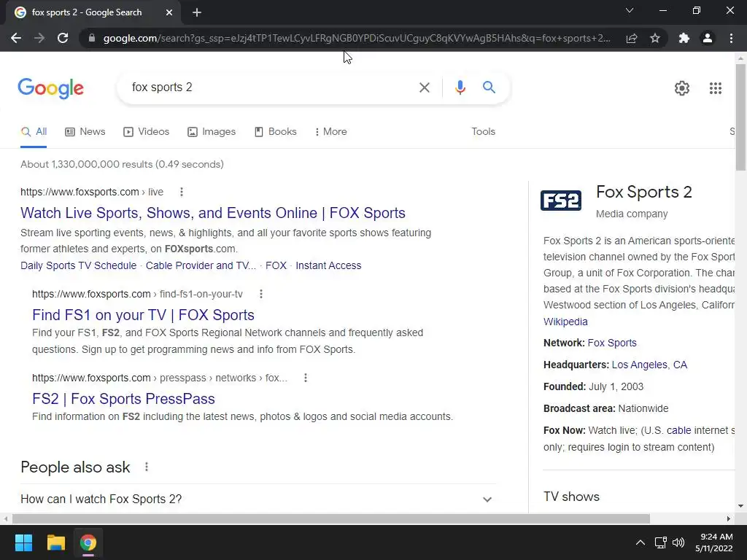Expand 'How can I watch Fox Sports 2?' question
This screenshot has height=560, width=747.
(x=258, y=499)
